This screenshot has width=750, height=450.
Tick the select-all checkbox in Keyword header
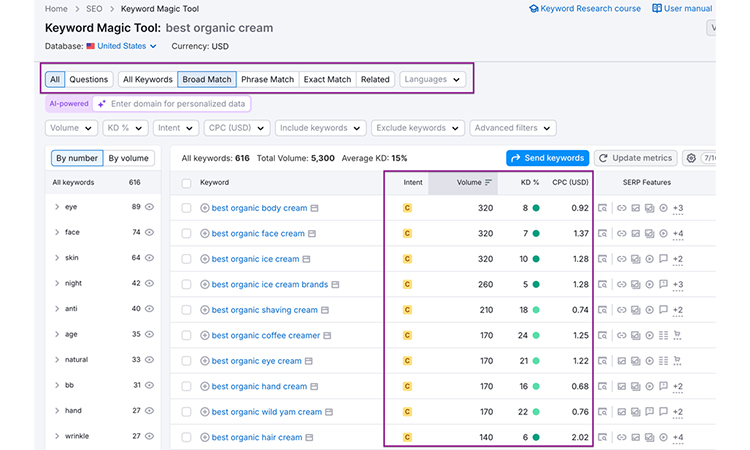coord(187,183)
